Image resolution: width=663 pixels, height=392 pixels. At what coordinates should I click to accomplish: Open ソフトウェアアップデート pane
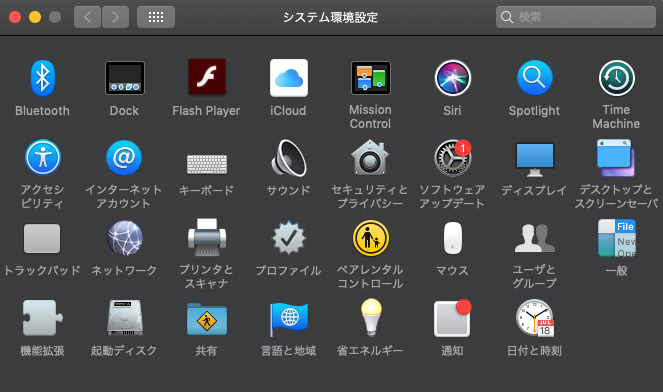coord(452,158)
